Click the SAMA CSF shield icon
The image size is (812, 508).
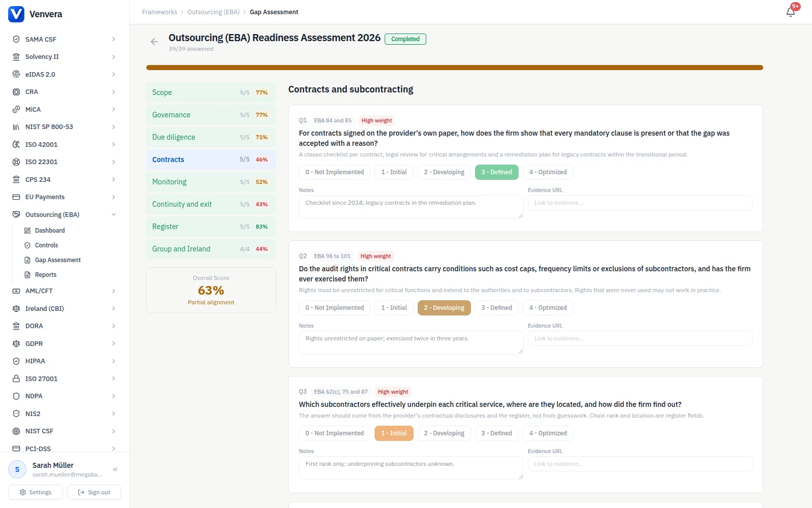coord(16,39)
